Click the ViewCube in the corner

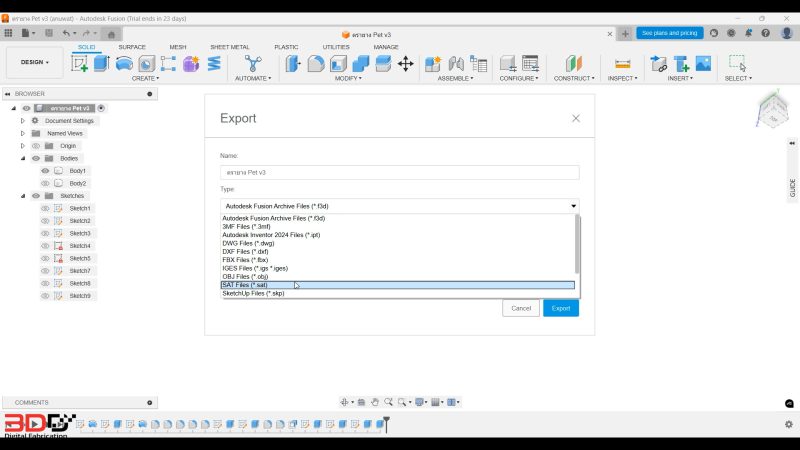(773, 109)
